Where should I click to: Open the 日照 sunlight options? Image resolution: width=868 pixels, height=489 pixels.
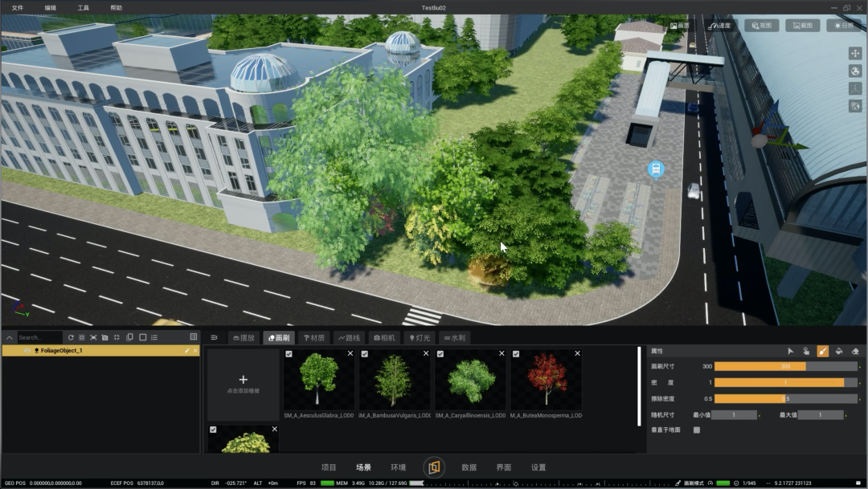click(844, 26)
